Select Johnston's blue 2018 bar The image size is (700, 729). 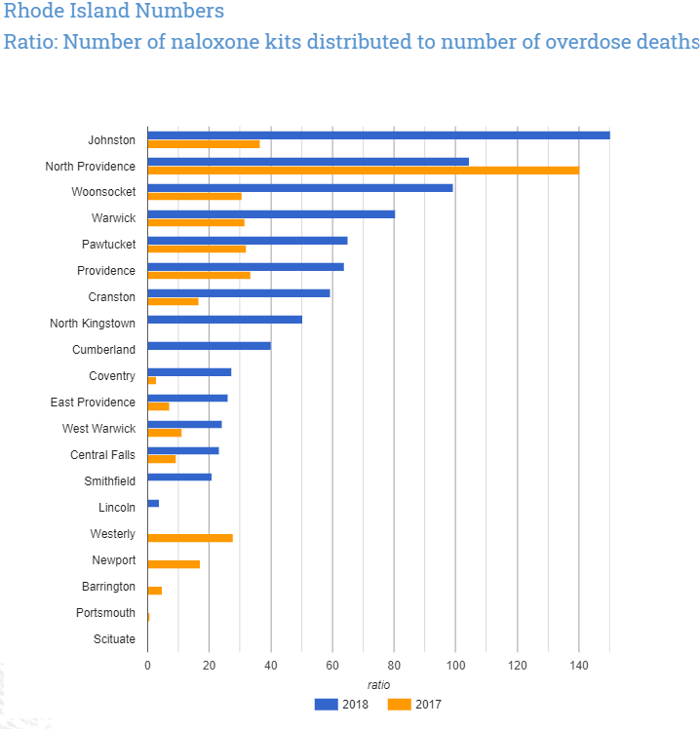coord(378,135)
